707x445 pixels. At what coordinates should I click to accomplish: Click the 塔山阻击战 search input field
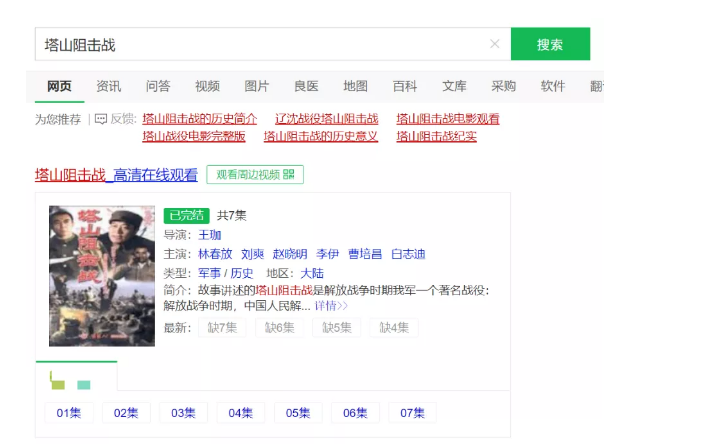click(260, 44)
